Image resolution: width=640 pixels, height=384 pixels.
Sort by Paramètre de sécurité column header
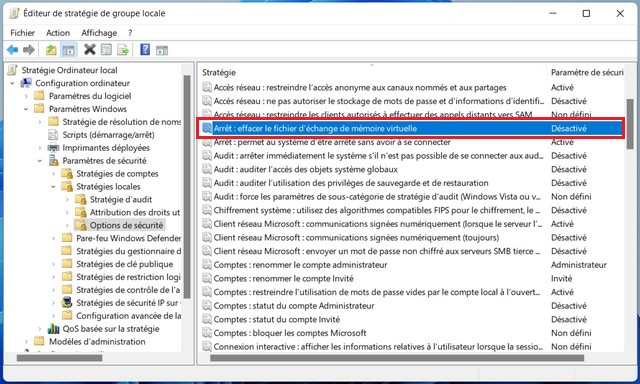(x=585, y=72)
